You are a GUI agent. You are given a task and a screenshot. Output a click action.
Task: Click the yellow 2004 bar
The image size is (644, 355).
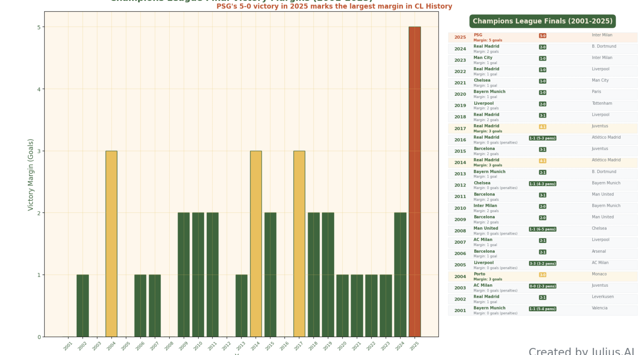pos(111,243)
